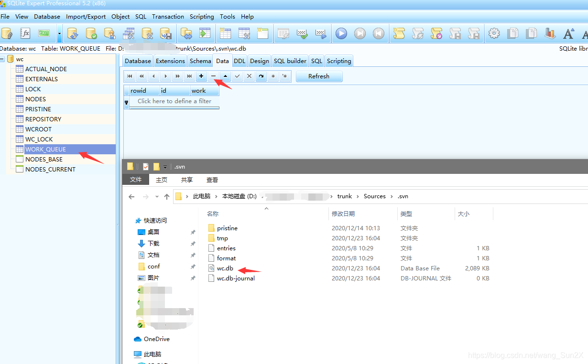
Task: Click the grey step-forward execute icon
Action: click(360, 33)
